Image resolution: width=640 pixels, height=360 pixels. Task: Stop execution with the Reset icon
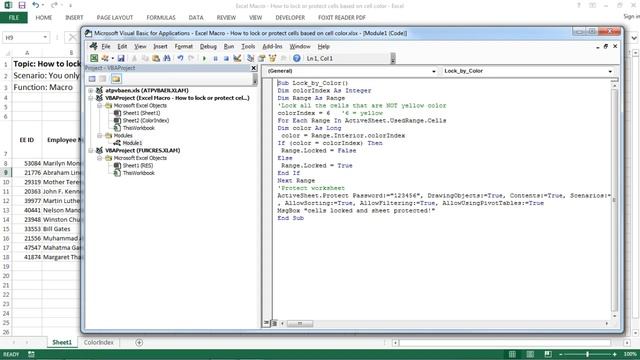pyautogui.click(x=226, y=58)
